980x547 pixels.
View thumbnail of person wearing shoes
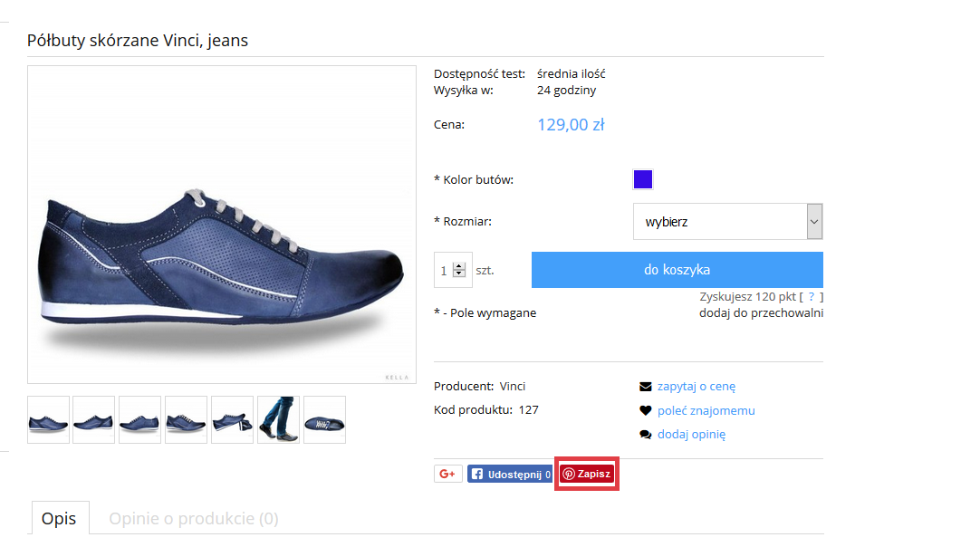click(x=278, y=420)
